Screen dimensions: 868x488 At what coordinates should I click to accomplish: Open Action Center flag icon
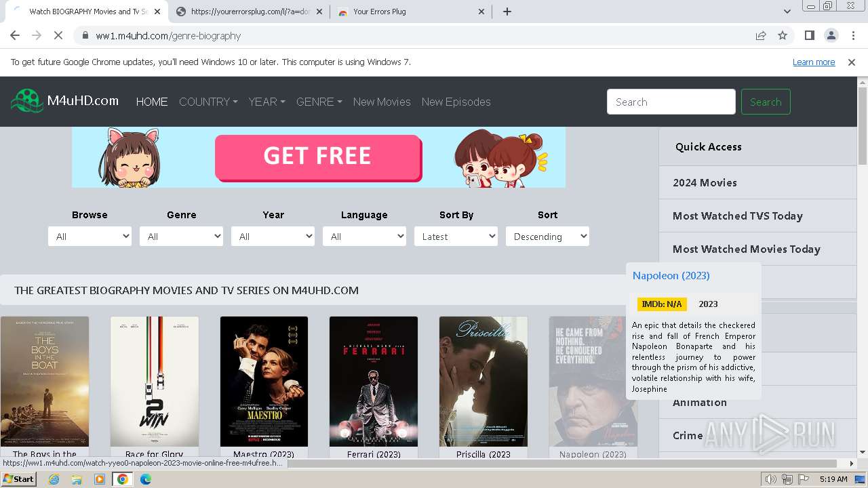(802, 479)
